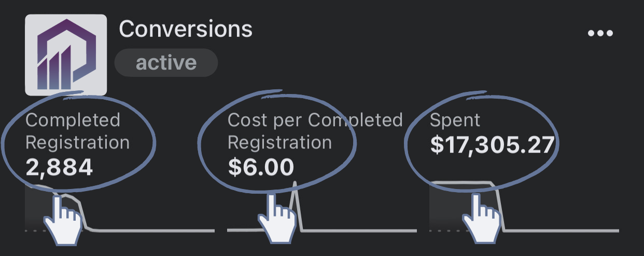Select the $17,305.27 spent amount
Screen dimensions: 644x256
click(x=493, y=145)
